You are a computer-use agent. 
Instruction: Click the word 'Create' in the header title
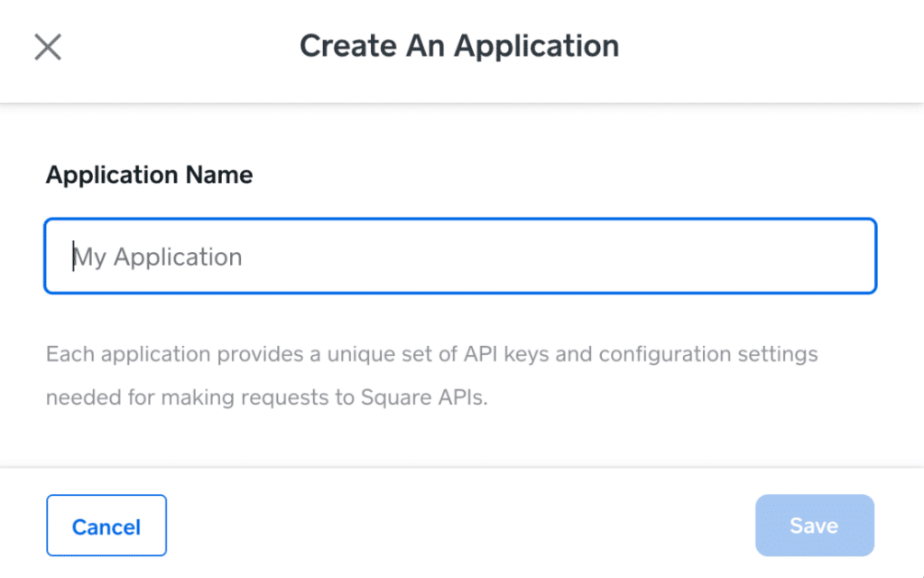[x=346, y=46]
